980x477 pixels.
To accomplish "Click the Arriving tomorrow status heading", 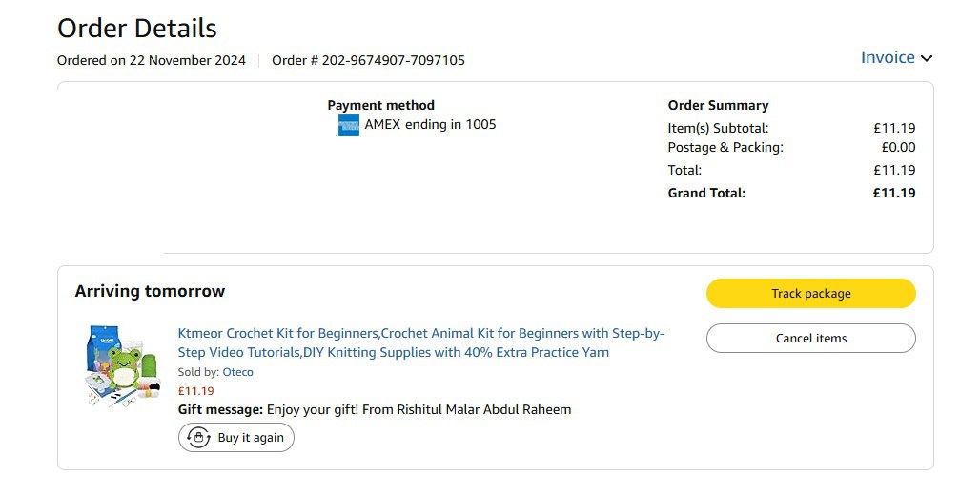I will coord(150,291).
